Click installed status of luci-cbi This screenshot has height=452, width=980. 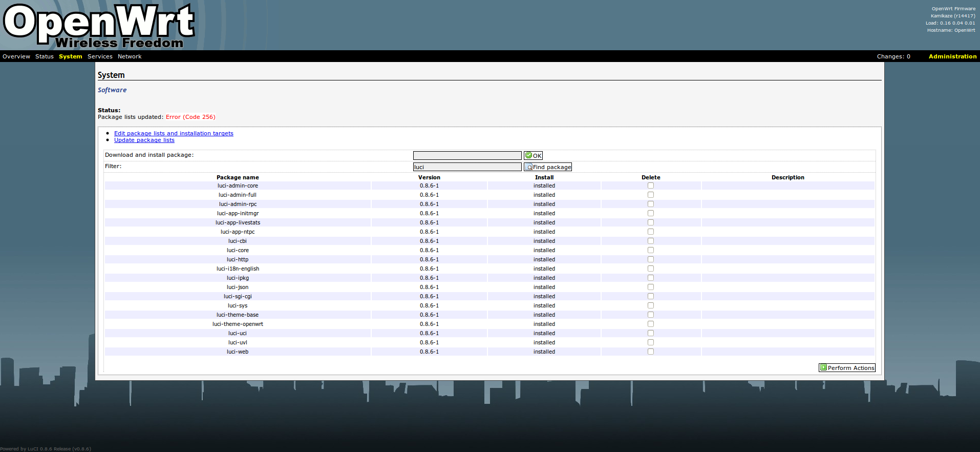(544, 241)
